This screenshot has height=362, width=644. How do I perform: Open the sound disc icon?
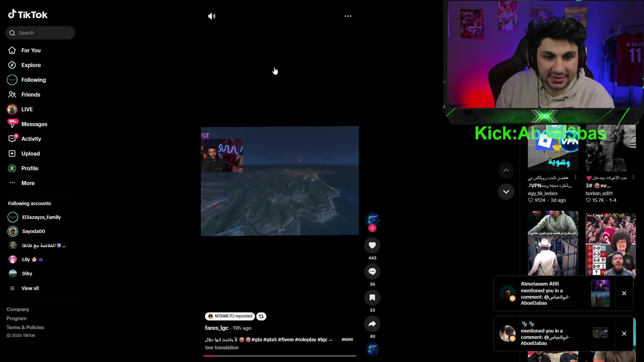tap(372, 349)
